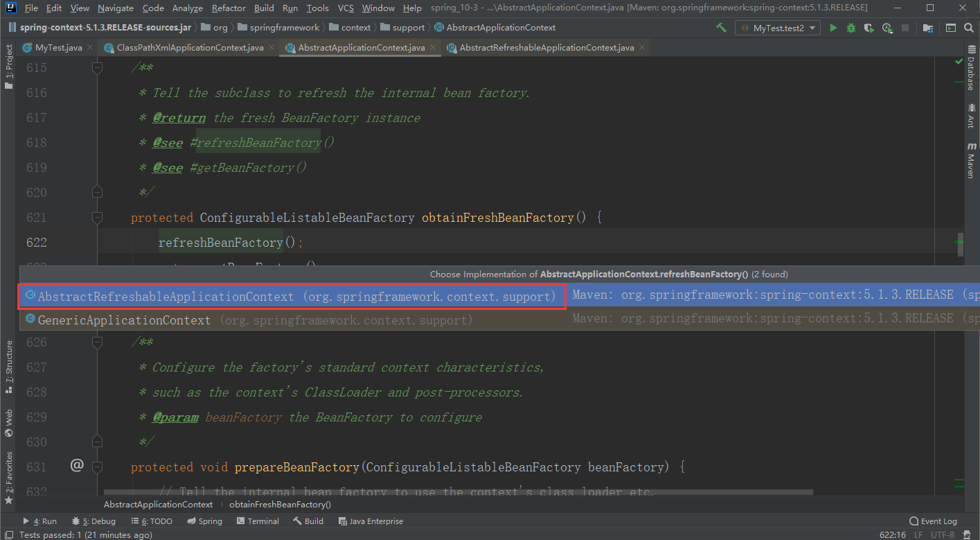The height and width of the screenshot is (540, 980).
Task: Open the Build menu
Action: tap(264, 8)
